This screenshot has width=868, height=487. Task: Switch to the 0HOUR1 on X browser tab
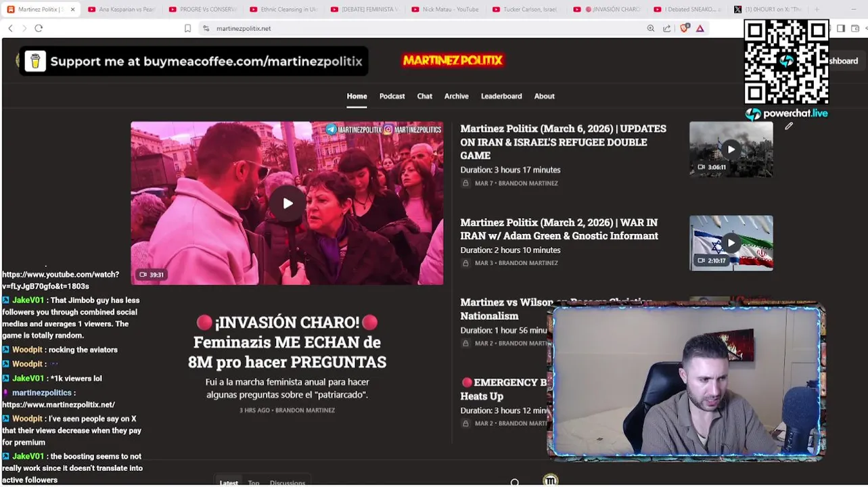click(768, 9)
